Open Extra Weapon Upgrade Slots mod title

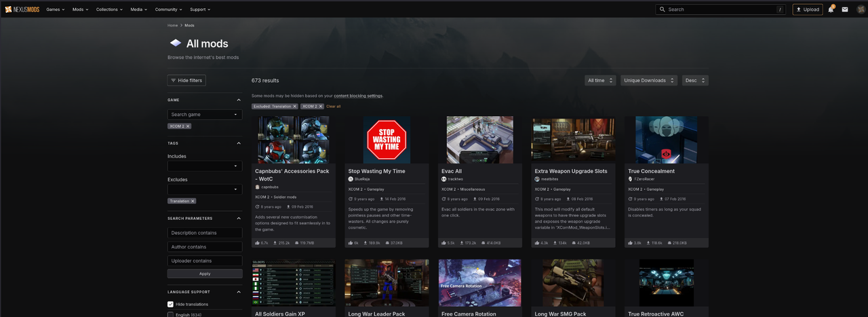(x=571, y=171)
